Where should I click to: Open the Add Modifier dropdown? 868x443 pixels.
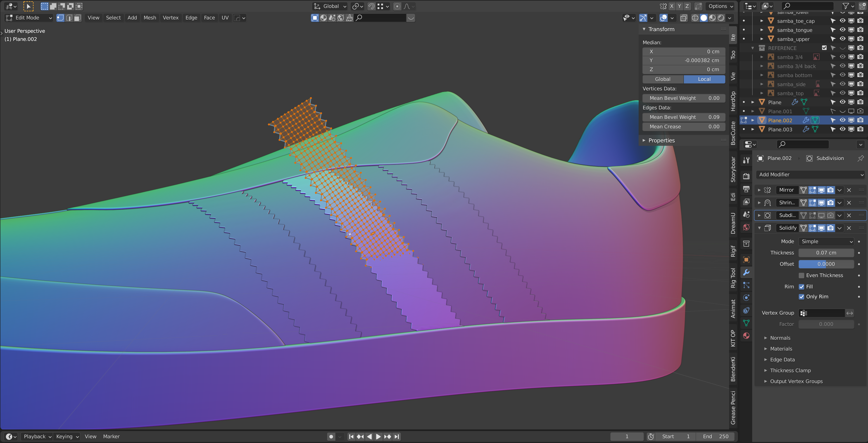coord(811,174)
